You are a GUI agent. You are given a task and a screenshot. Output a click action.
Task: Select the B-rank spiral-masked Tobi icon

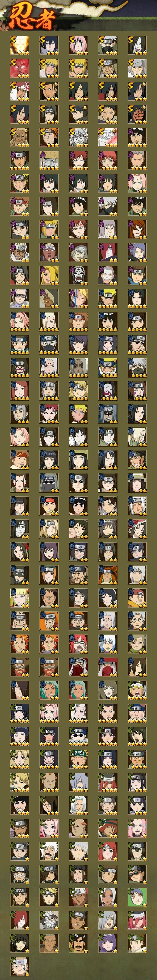point(108,391)
